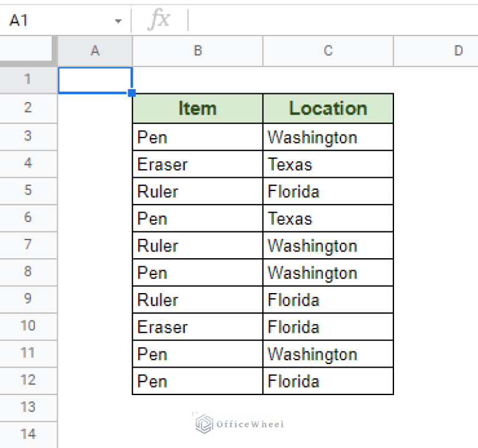The image size is (478, 448).
Task: Select Eraser cell in row 10
Action: [197, 327]
